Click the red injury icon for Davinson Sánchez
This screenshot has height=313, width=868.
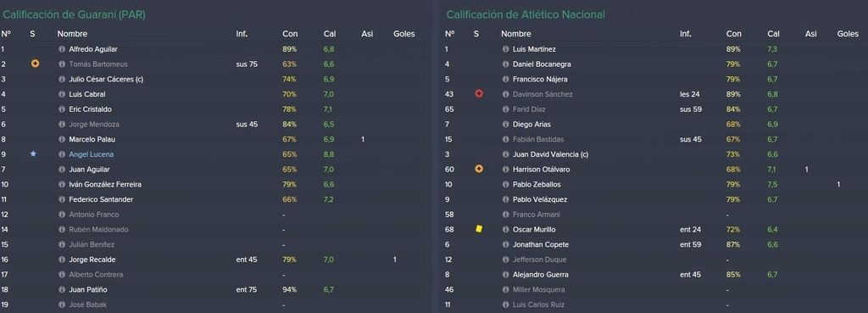click(x=479, y=94)
